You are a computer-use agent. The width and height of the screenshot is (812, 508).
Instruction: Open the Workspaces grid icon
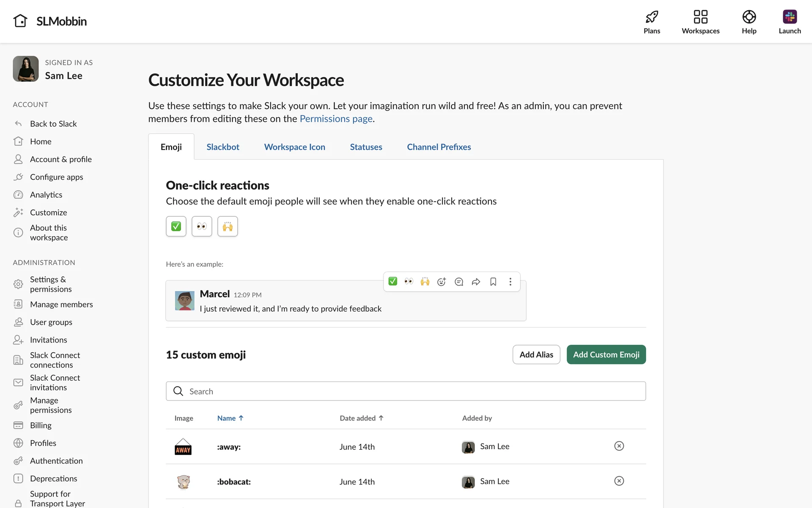(x=700, y=17)
